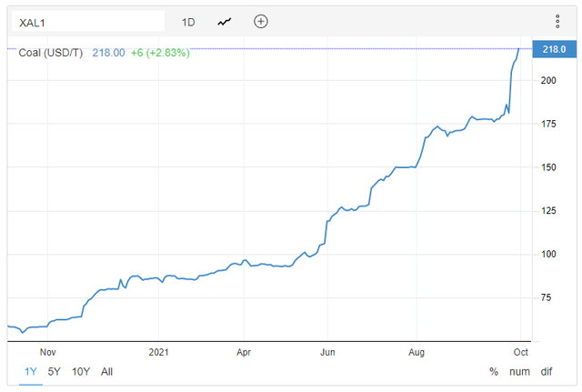Viewport: 582px width, 392px height.
Task: Click the Jun x-axis label
Action: [327, 352]
